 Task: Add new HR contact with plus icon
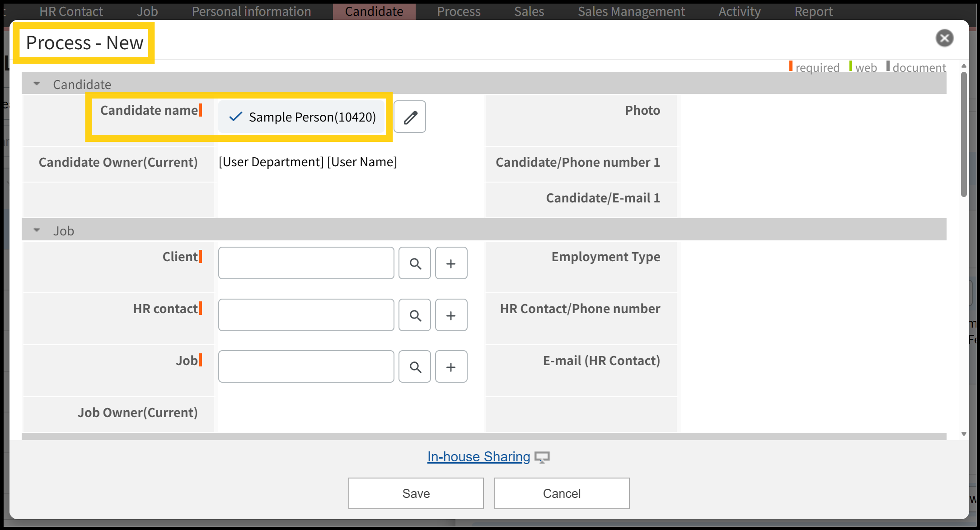tap(451, 315)
